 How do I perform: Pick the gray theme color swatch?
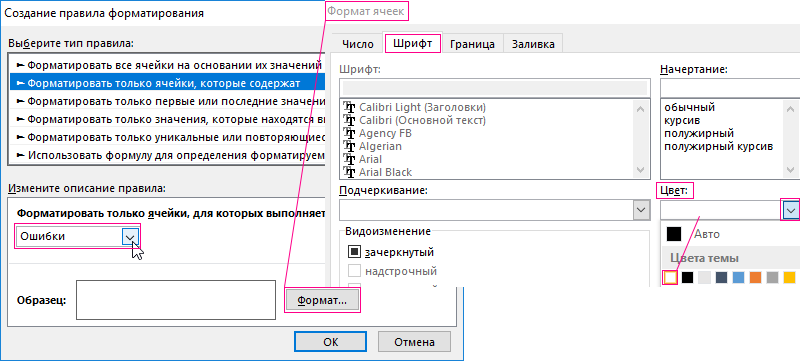pyautogui.click(x=772, y=277)
